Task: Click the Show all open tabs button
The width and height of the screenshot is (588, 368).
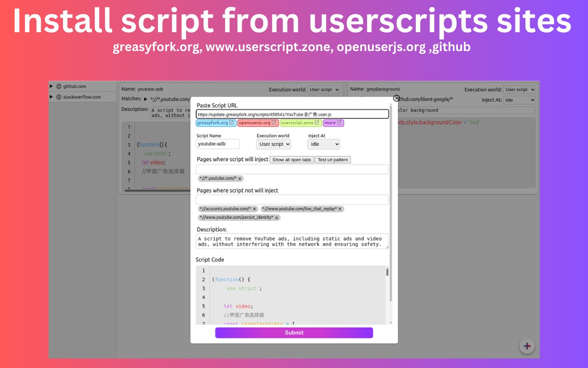Action: tap(292, 160)
